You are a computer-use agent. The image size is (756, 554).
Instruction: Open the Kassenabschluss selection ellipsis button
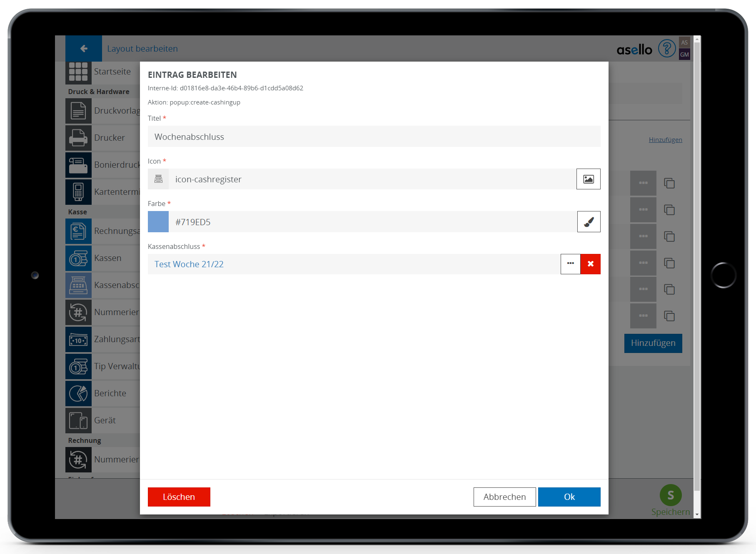[570, 264]
